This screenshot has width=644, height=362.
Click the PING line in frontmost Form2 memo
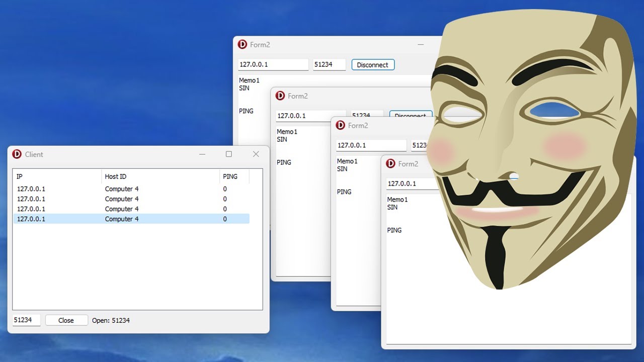(394, 230)
